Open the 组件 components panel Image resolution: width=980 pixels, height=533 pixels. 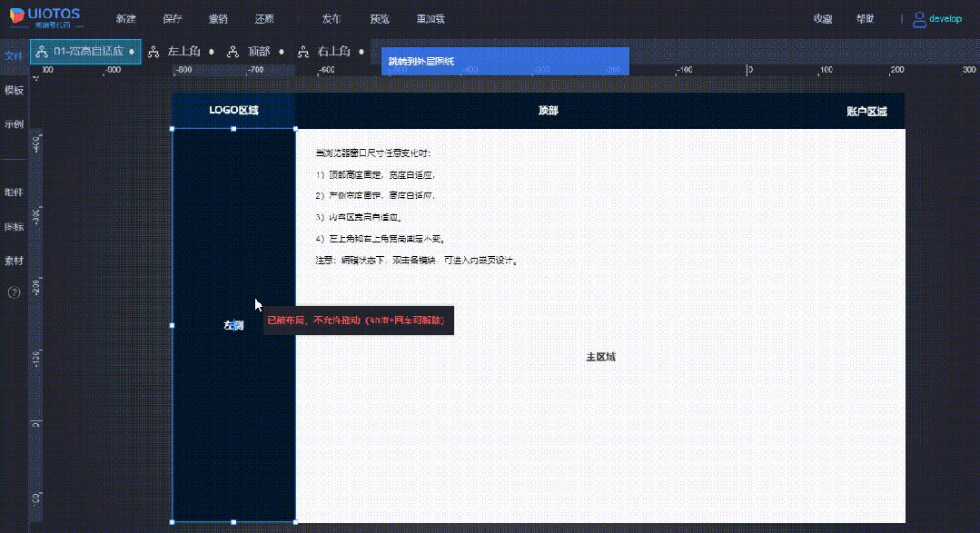pos(13,192)
